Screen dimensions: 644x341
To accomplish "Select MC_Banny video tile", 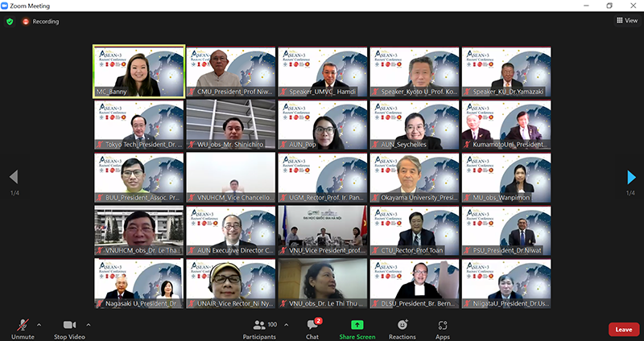I will click(139, 71).
